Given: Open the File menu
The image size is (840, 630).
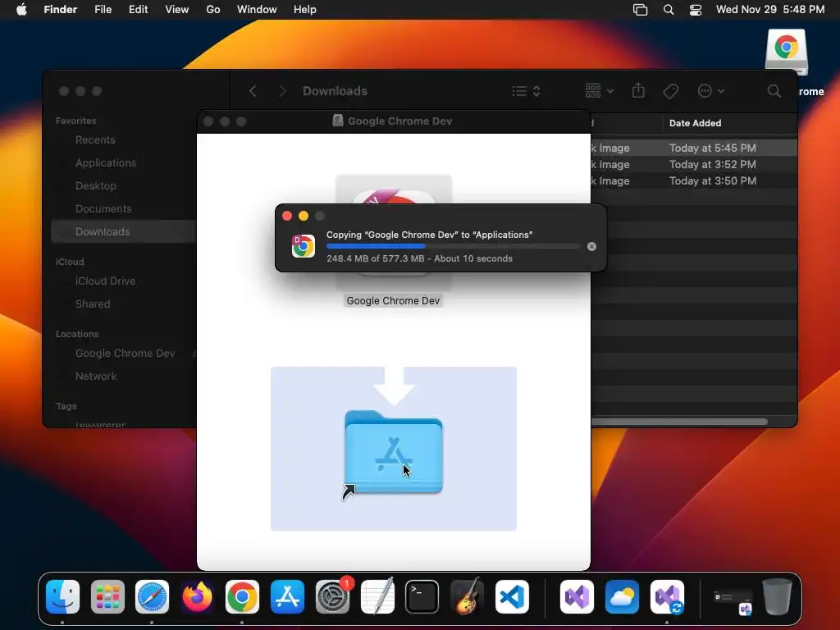Looking at the screenshot, I should pyautogui.click(x=103, y=10).
